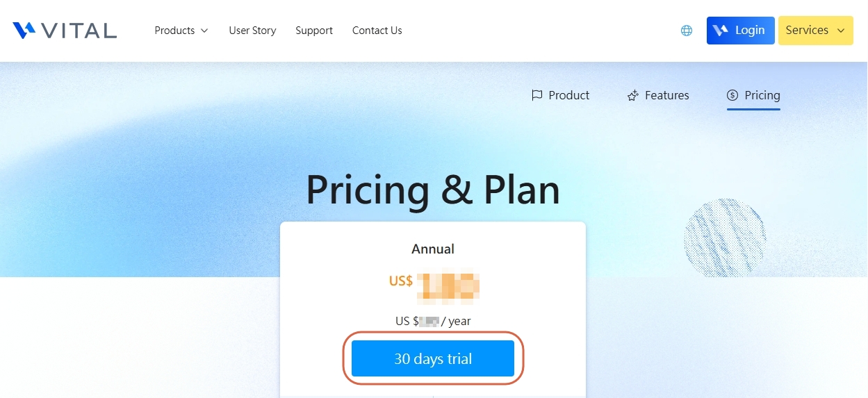Jump to the Product section label
This screenshot has width=868, height=398.
pyautogui.click(x=569, y=96)
